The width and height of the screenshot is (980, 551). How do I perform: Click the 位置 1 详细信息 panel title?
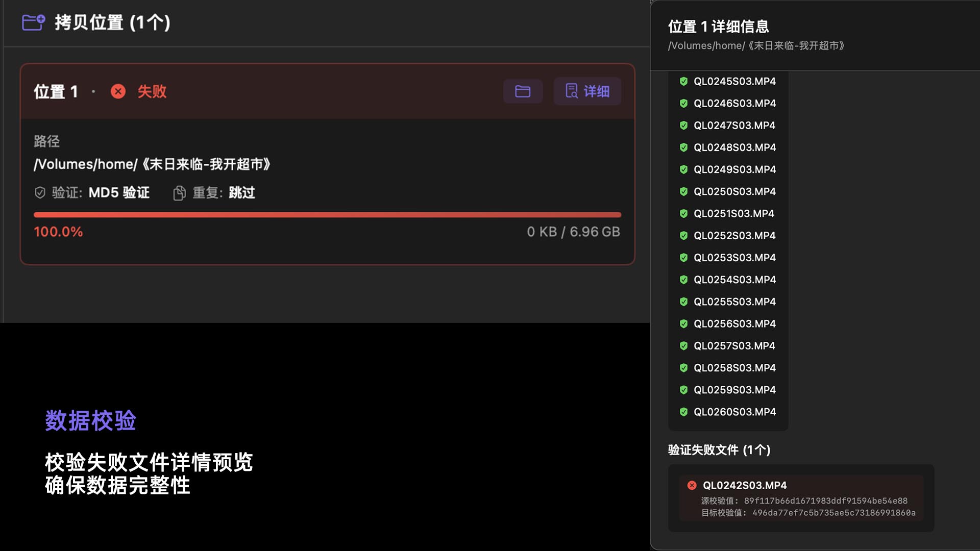tap(718, 27)
